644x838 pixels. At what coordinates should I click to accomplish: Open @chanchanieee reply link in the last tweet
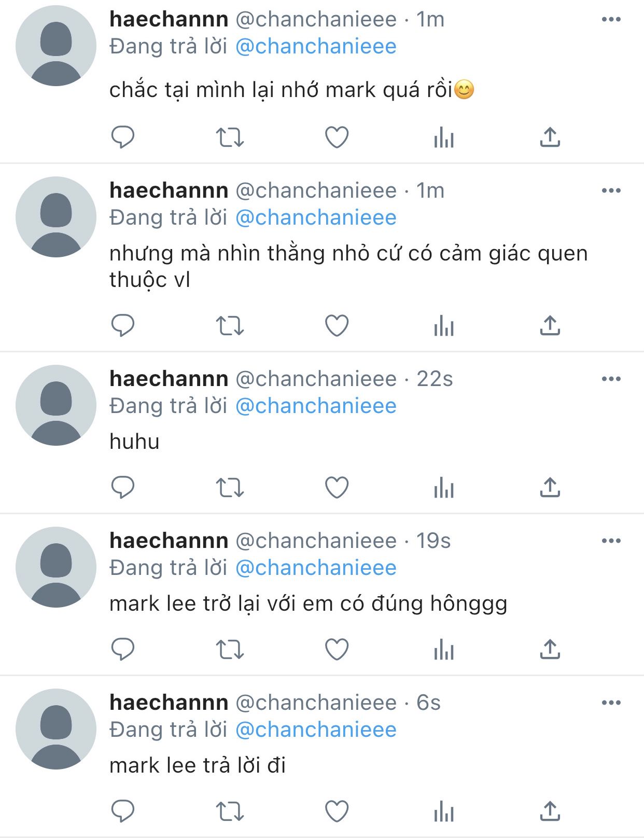(316, 730)
